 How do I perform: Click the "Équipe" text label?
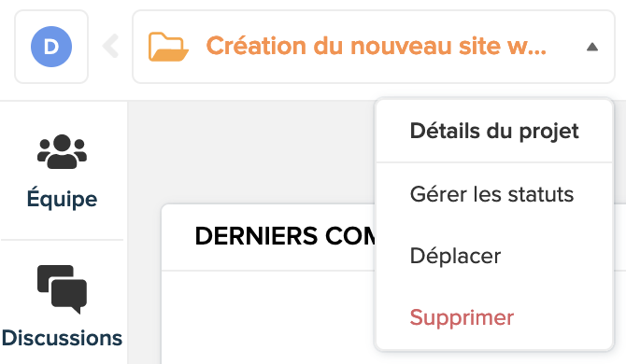pyautogui.click(x=62, y=199)
